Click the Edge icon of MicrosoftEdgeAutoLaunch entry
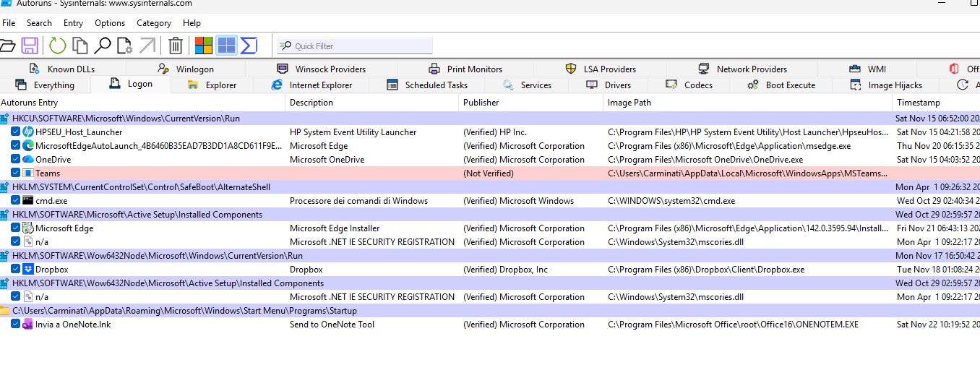This screenshot has height=365, width=980. click(28, 146)
